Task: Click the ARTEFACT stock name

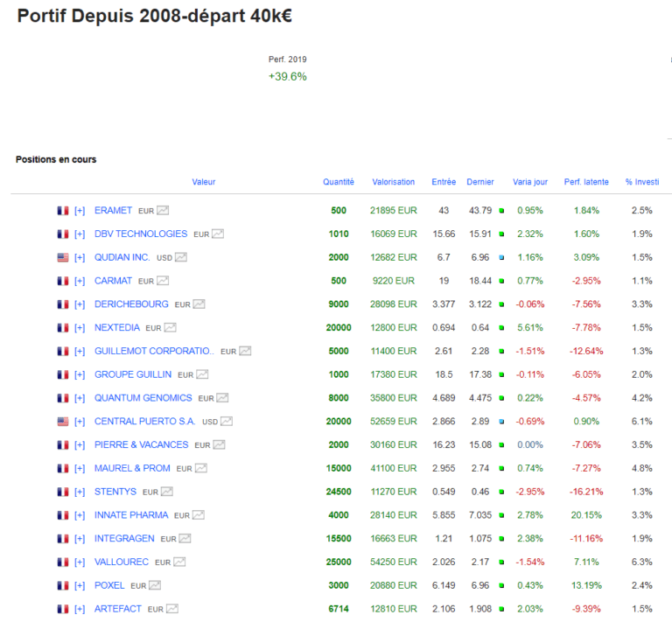Action: click(x=117, y=609)
